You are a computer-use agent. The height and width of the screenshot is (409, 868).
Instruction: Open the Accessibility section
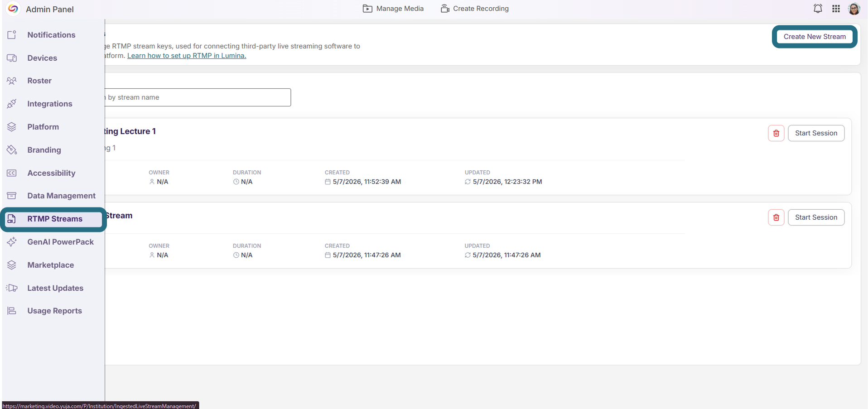(x=51, y=173)
